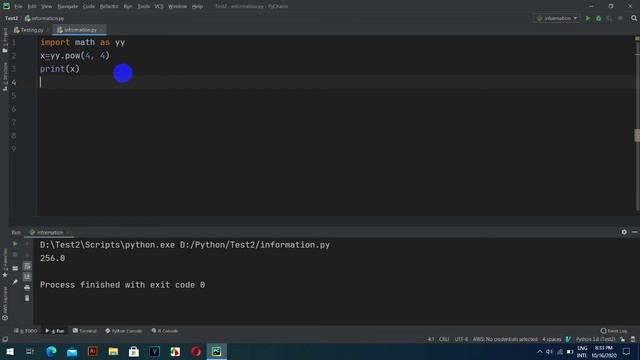Rerun the program in Run panel
This screenshot has width=640, height=360.
[x=15, y=244]
